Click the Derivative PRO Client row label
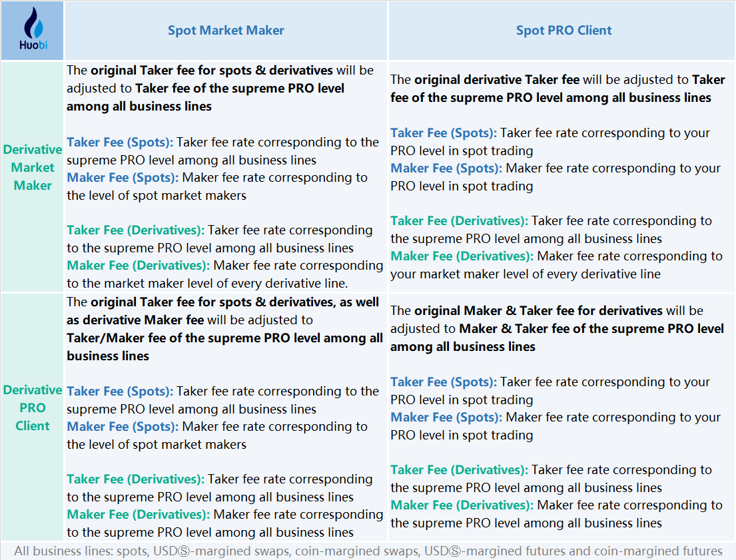736x560 pixels. [33, 408]
